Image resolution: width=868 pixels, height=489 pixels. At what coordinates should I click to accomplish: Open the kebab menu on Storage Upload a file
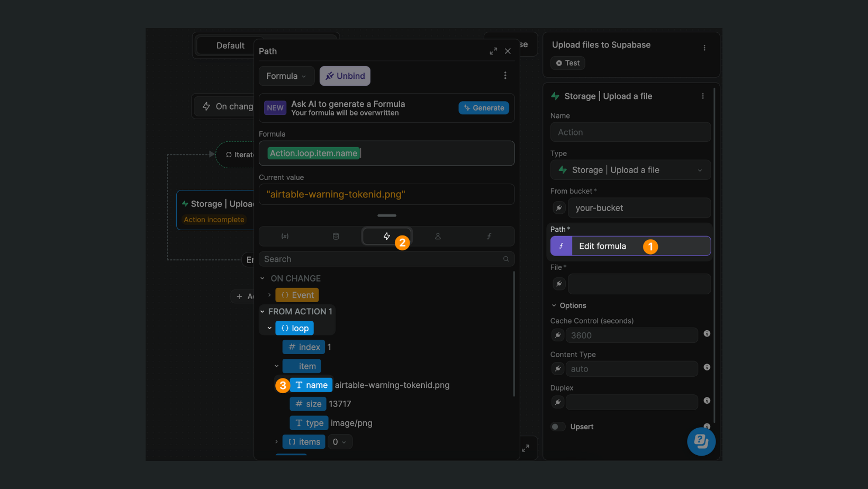703,96
